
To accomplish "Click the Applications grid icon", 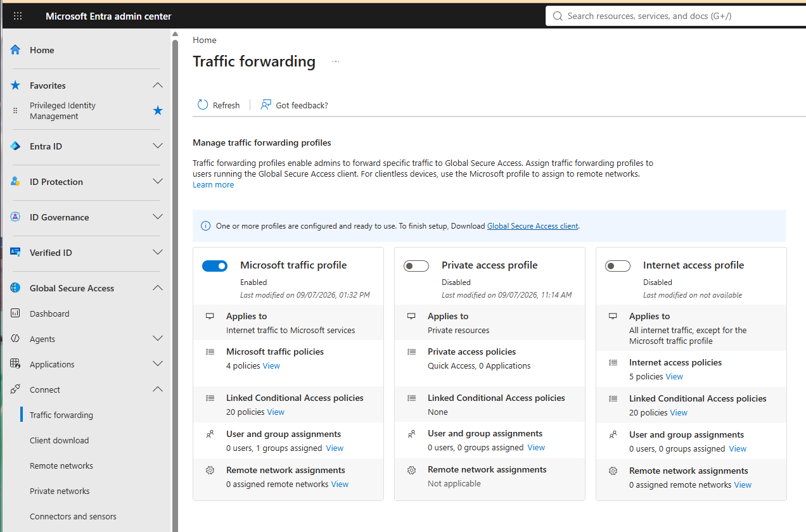I will click(15, 364).
